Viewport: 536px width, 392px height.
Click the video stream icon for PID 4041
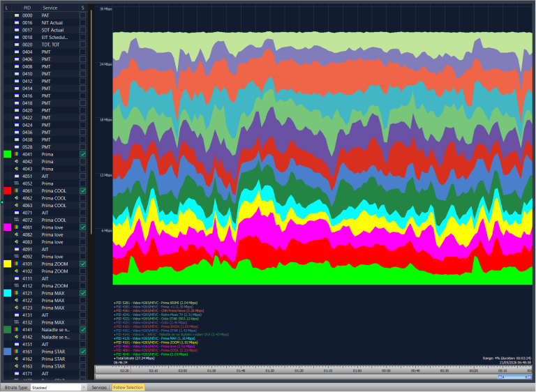17,154
